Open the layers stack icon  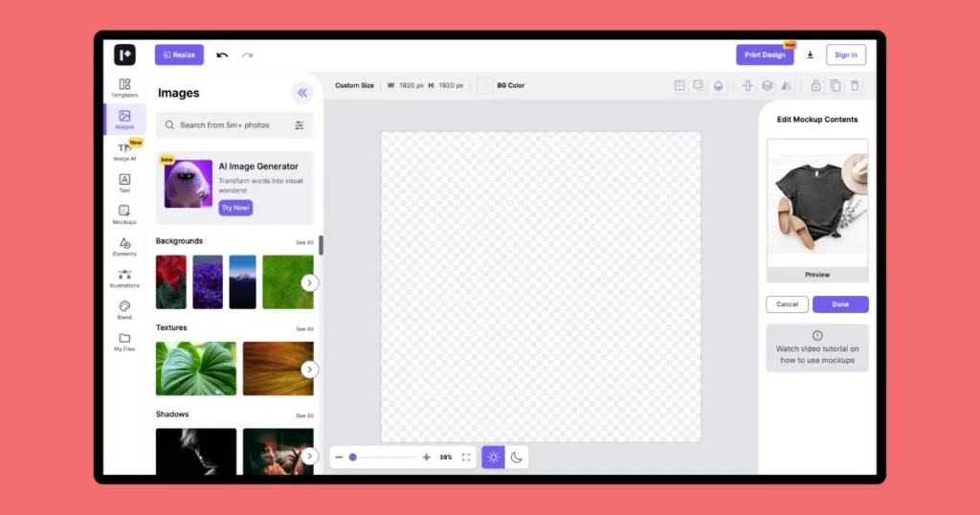click(x=767, y=86)
